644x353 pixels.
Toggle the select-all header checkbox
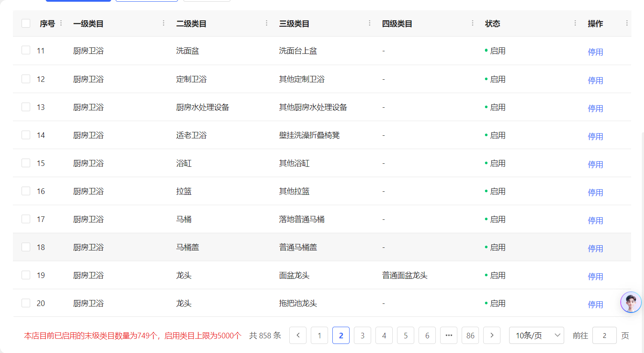click(x=26, y=23)
